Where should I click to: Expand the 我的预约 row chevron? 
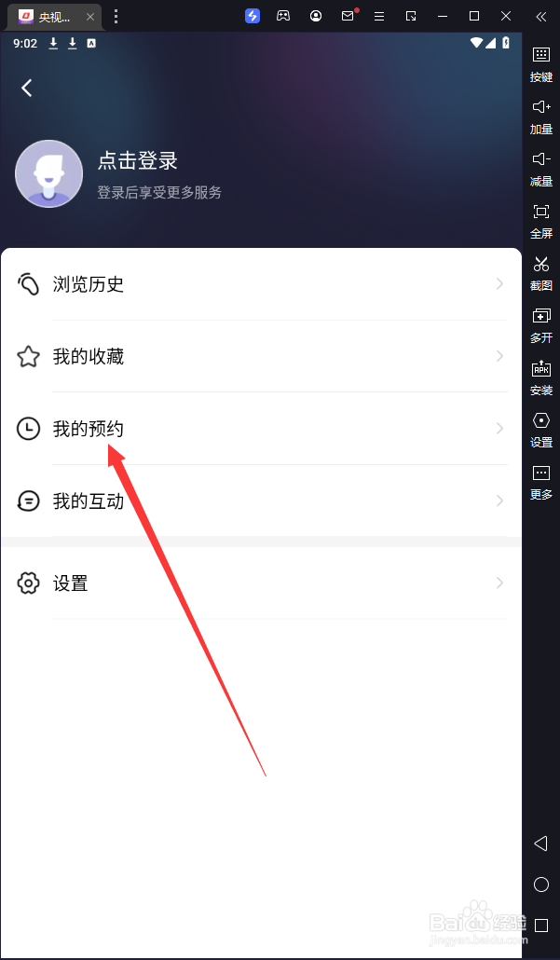tap(500, 429)
